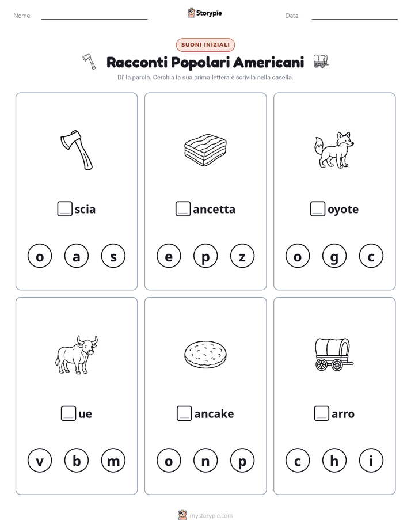This screenshot has width=411, height=532.
Task: Select the answer box before 'scia'
Action: tap(65, 209)
